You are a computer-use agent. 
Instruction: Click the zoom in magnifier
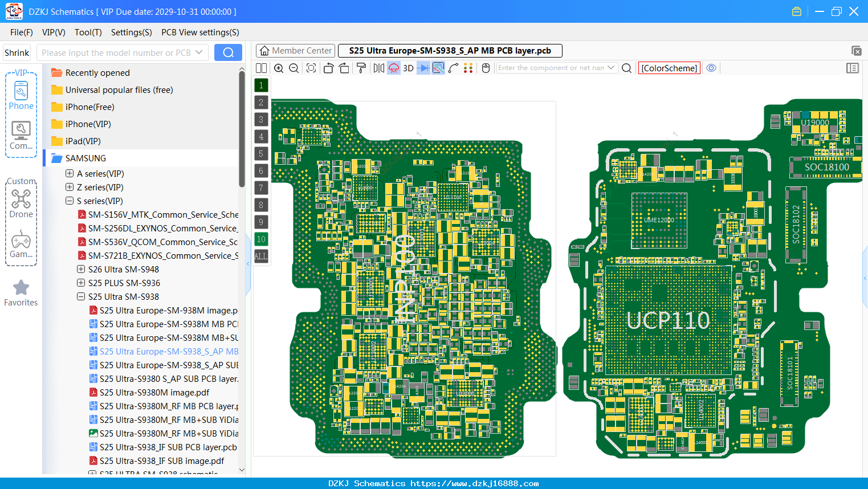[279, 68]
